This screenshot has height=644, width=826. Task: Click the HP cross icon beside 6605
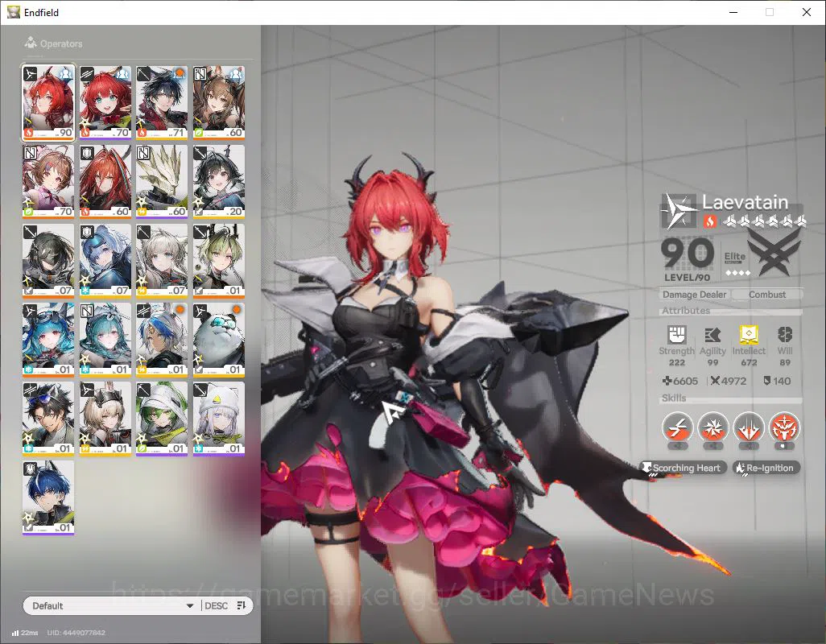coord(667,381)
